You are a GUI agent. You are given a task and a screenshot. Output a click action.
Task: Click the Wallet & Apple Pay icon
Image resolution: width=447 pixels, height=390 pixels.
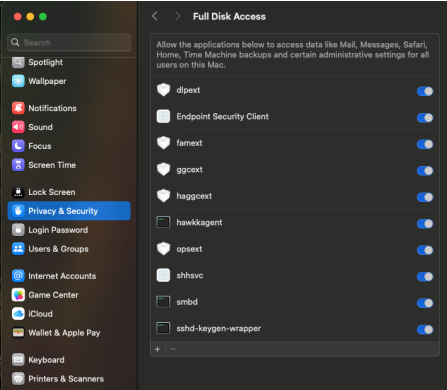pos(18,333)
